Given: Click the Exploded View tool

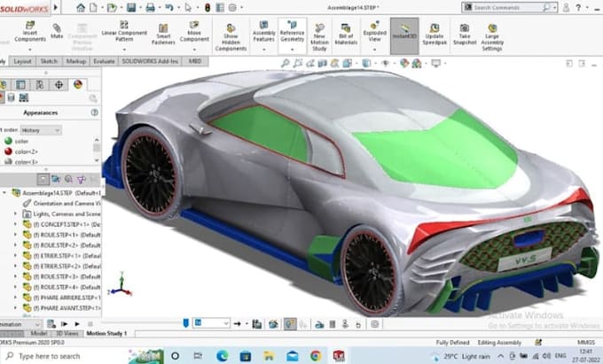Looking at the screenshot, I should click(x=374, y=32).
